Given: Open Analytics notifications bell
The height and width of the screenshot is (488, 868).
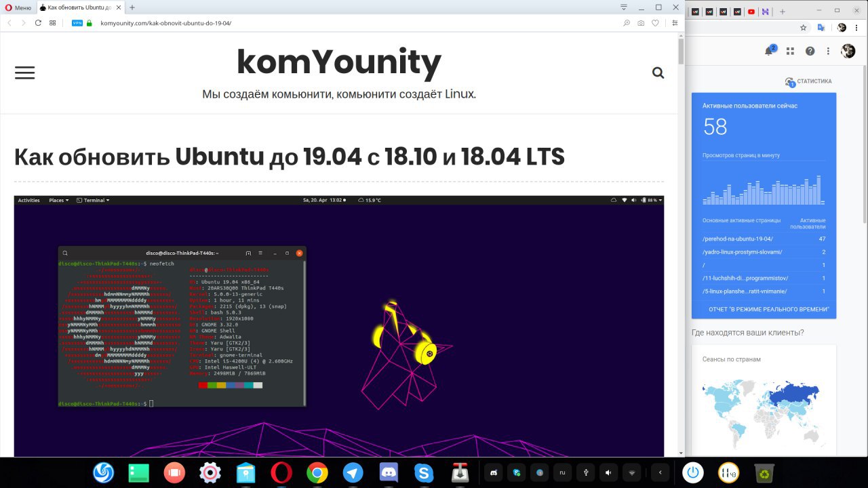Looking at the screenshot, I should pyautogui.click(x=770, y=51).
